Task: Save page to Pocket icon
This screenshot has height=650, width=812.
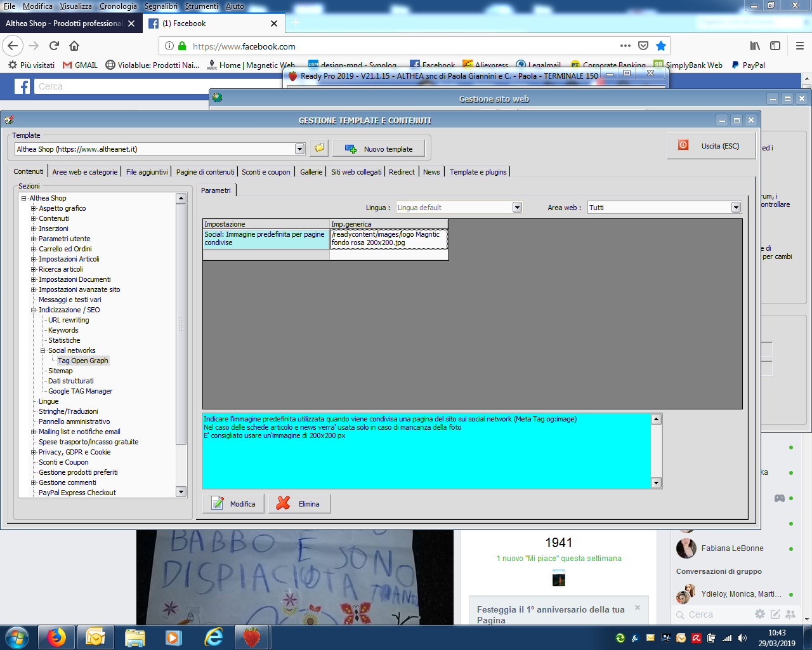Action: coord(643,46)
